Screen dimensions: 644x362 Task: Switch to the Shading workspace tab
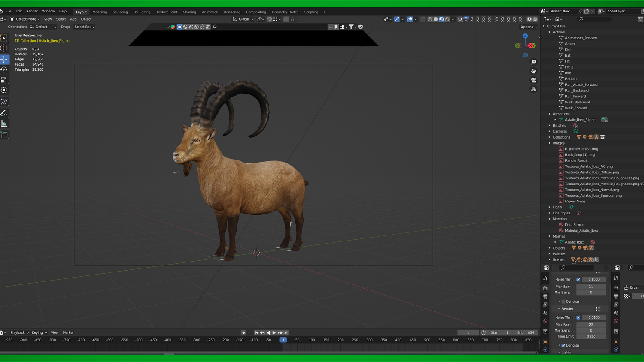tap(189, 12)
